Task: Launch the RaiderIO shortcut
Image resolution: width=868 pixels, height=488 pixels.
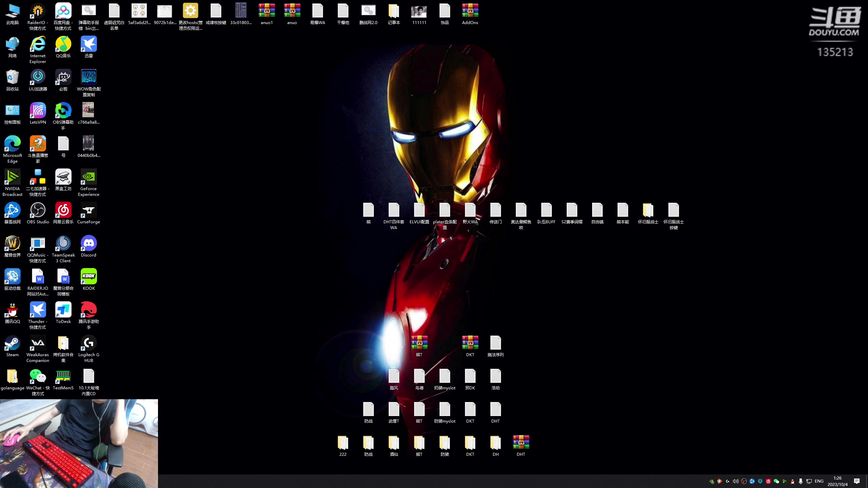Action: click(x=38, y=17)
